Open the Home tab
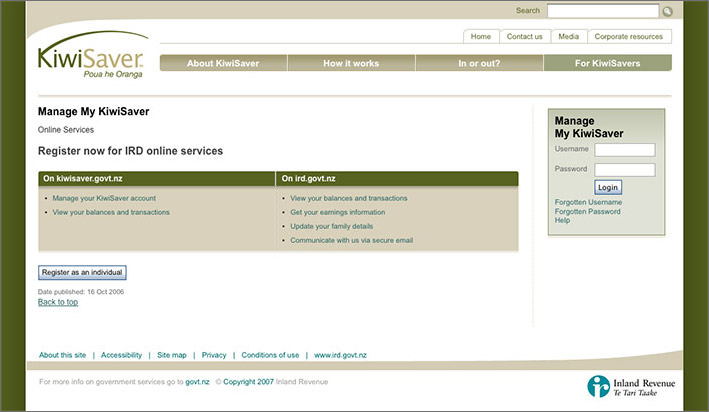Screen dimensions: 709x412 point(481,36)
